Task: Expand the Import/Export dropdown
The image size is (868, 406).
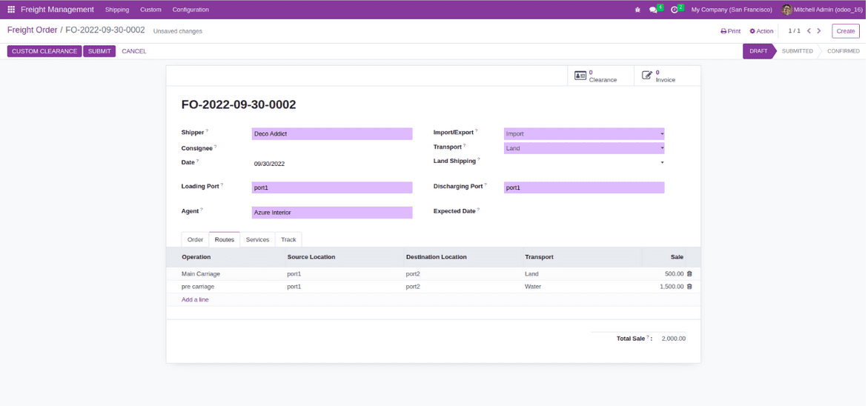Action: (662, 134)
